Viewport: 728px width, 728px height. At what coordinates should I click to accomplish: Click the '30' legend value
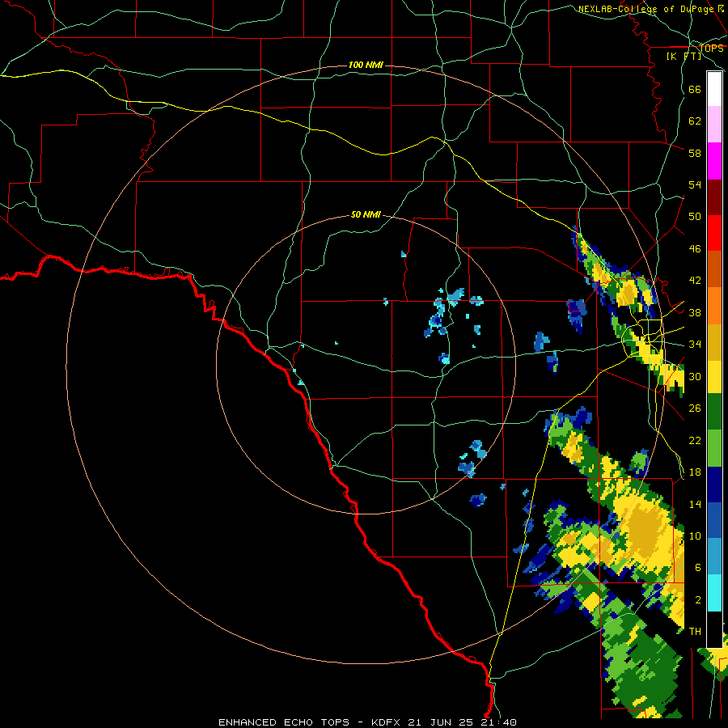[x=695, y=376]
